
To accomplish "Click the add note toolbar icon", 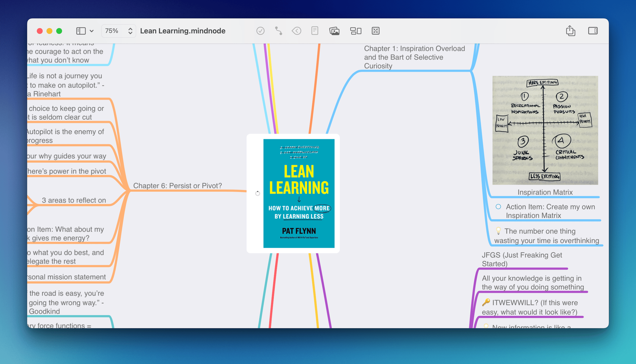I will tap(315, 31).
